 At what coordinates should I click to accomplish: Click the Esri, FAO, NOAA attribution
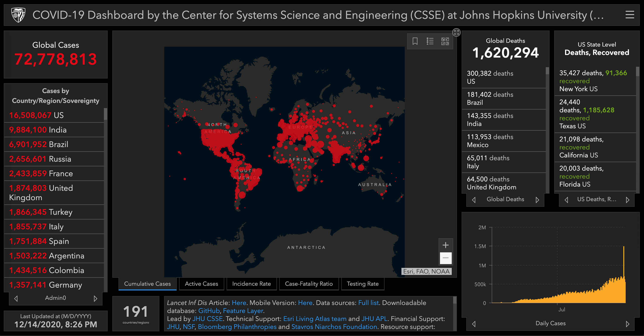(426, 271)
